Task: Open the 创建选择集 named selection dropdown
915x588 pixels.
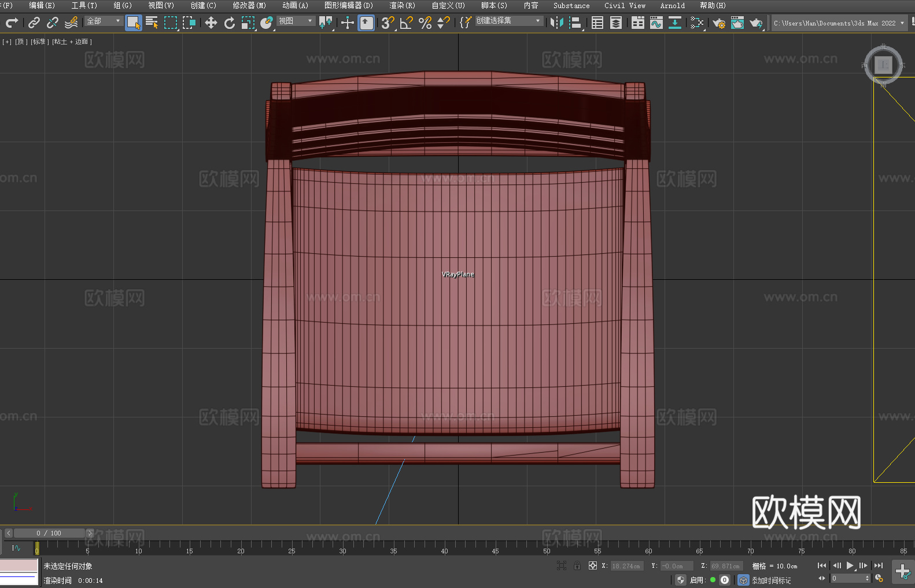Action: [x=509, y=21]
